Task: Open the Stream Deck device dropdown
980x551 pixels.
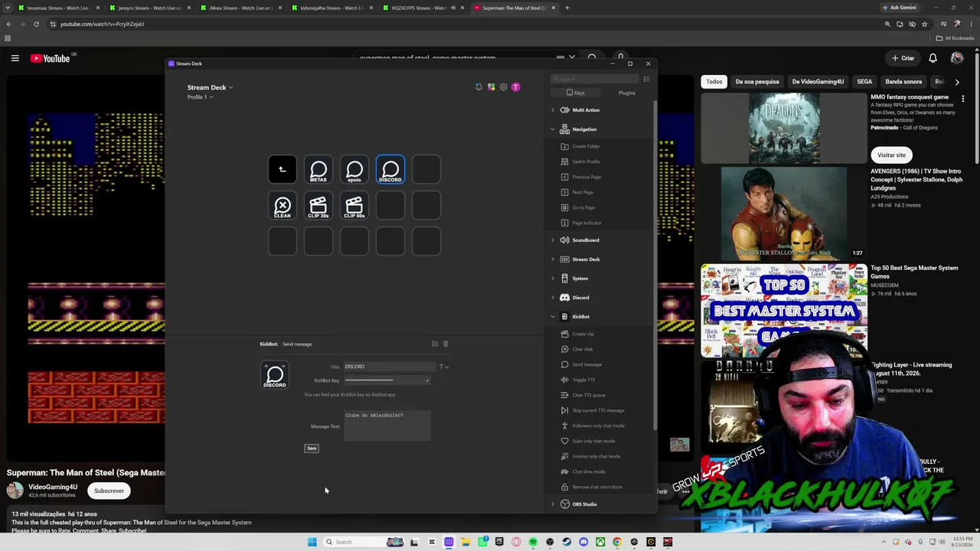Action: (210, 87)
